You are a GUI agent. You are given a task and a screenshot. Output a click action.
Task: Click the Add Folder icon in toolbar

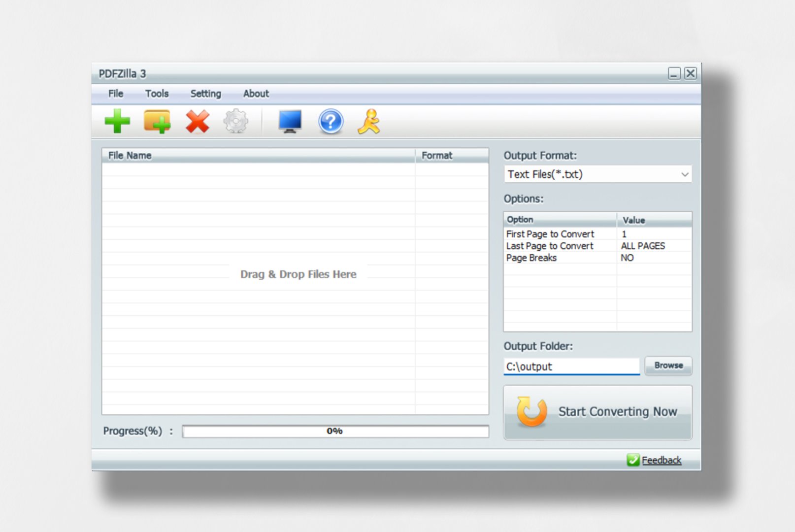click(157, 121)
